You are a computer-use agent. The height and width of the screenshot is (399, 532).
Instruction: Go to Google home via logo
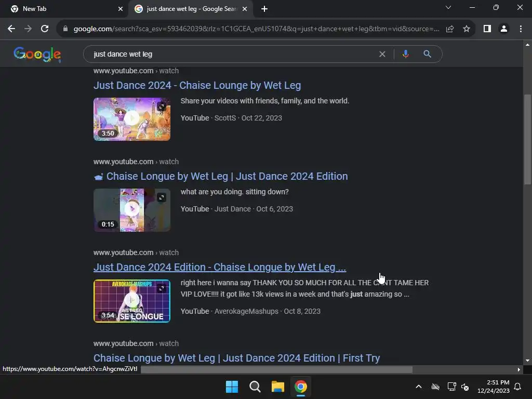(37, 54)
